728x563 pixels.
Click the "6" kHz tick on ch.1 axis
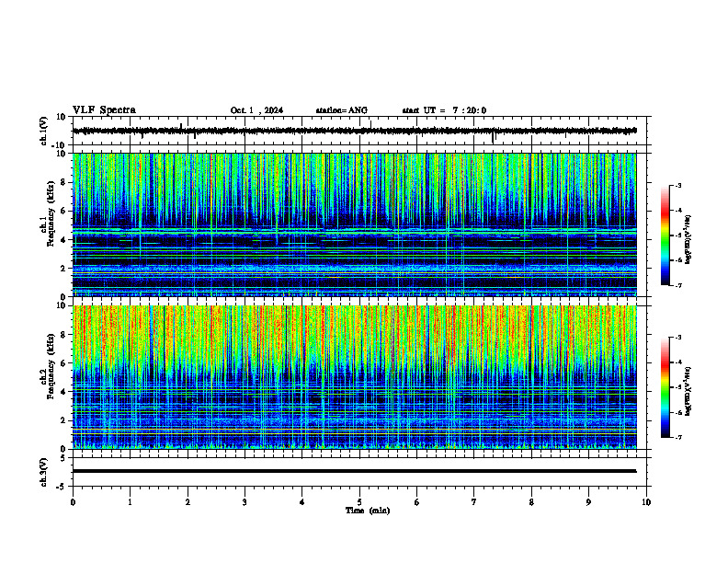point(63,212)
